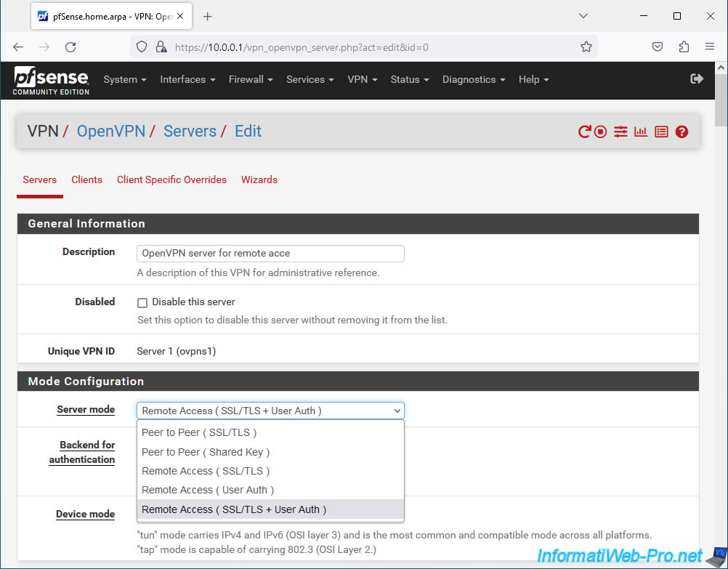The height and width of the screenshot is (569, 728).
Task: Click the Edit breadcrumb link
Action: (248, 132)
